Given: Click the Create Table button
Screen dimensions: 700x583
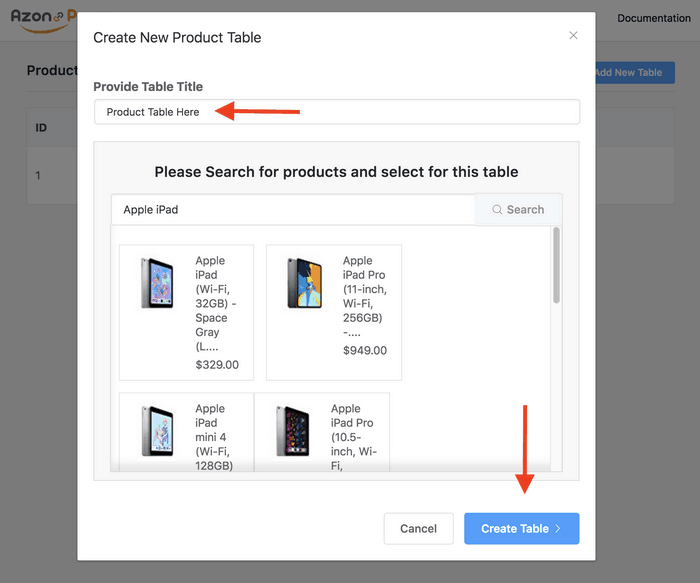Looking at the screenshot, I should [521, 529].
